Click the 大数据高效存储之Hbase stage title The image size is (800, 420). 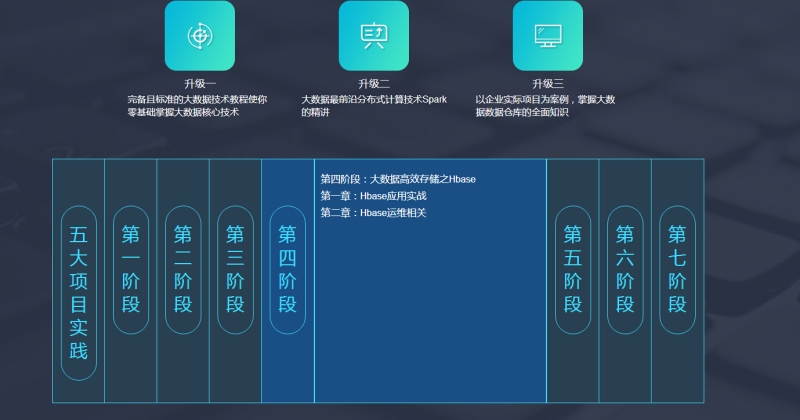click(398, 179)
